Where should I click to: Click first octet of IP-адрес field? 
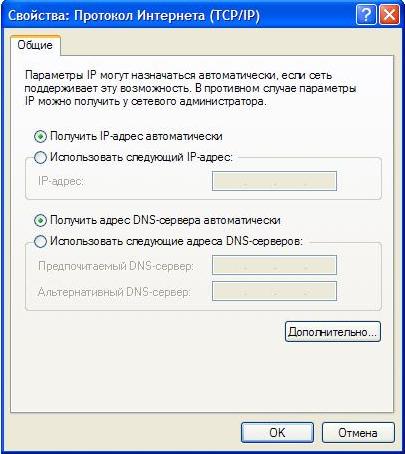(229, 181)
